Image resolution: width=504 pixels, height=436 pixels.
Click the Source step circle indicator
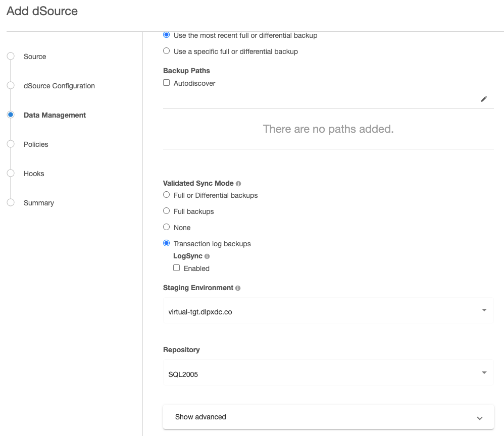tap(11, 56)
